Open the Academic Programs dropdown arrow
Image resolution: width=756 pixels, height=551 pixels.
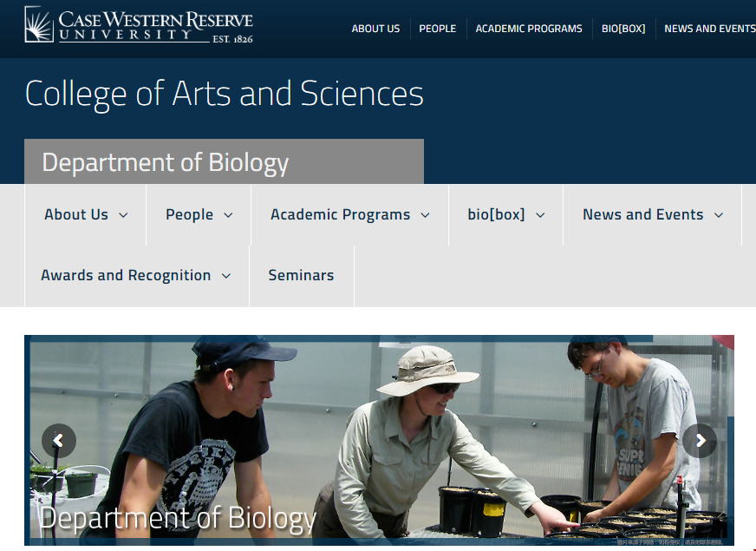tap(425, 215)
